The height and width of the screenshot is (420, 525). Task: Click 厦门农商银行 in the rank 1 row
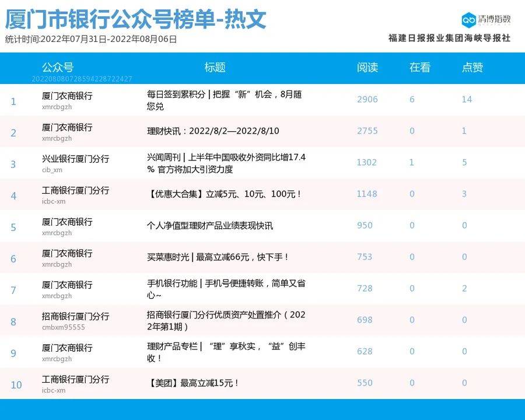(x=67, y=96)
